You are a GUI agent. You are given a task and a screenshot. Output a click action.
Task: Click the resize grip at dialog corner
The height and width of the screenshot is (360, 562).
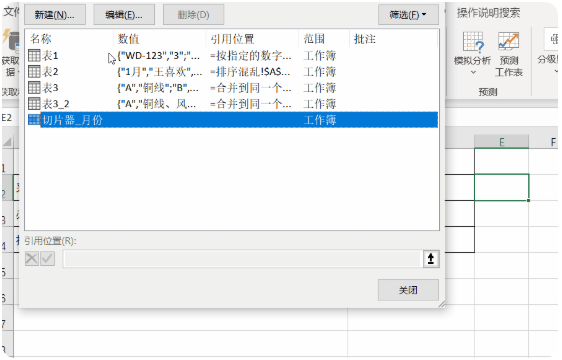441,304
